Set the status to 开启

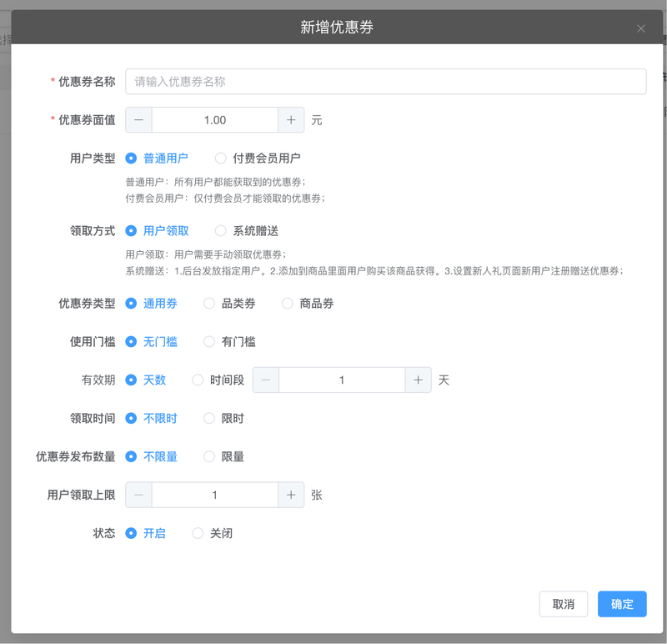(x=145, y=533)
